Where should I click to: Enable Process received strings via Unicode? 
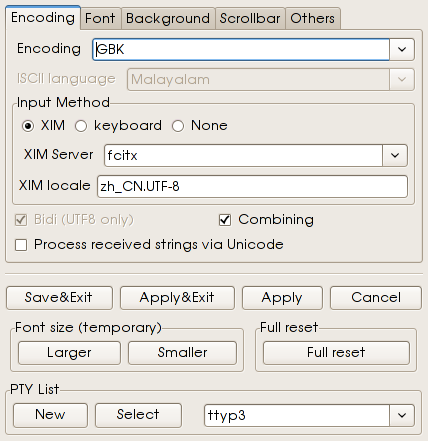tap(21, 245)
